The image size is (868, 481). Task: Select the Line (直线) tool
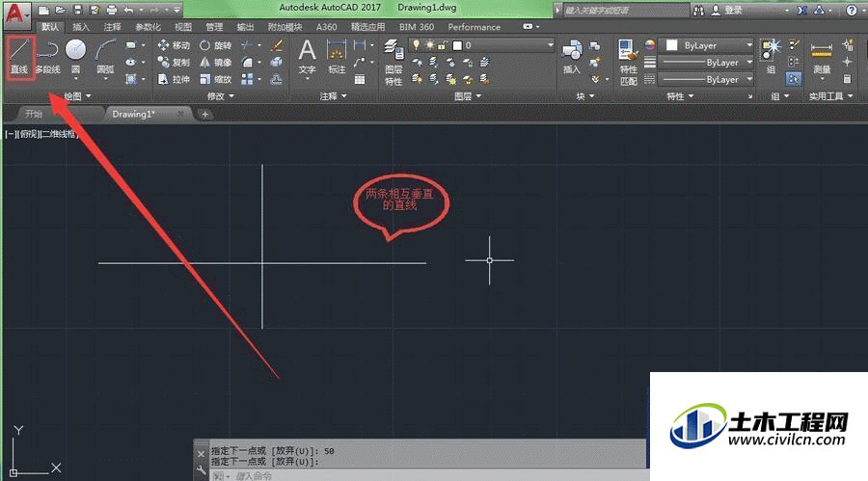(x=20, y=57)
